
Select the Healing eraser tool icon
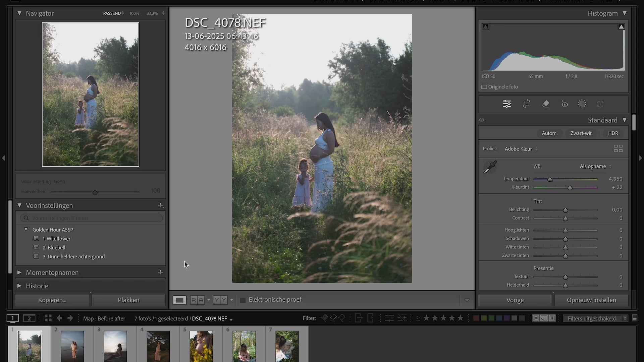point(546,104)
